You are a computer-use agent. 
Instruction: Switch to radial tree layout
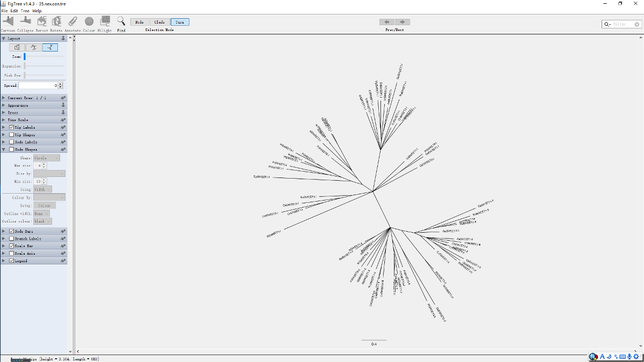click(x=50, y=47)
